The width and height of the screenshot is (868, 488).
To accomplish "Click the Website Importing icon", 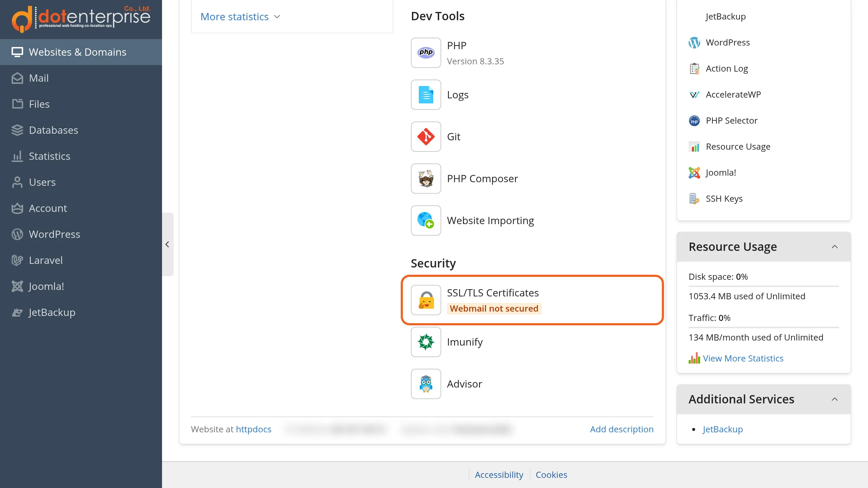I will coord(426,221).
